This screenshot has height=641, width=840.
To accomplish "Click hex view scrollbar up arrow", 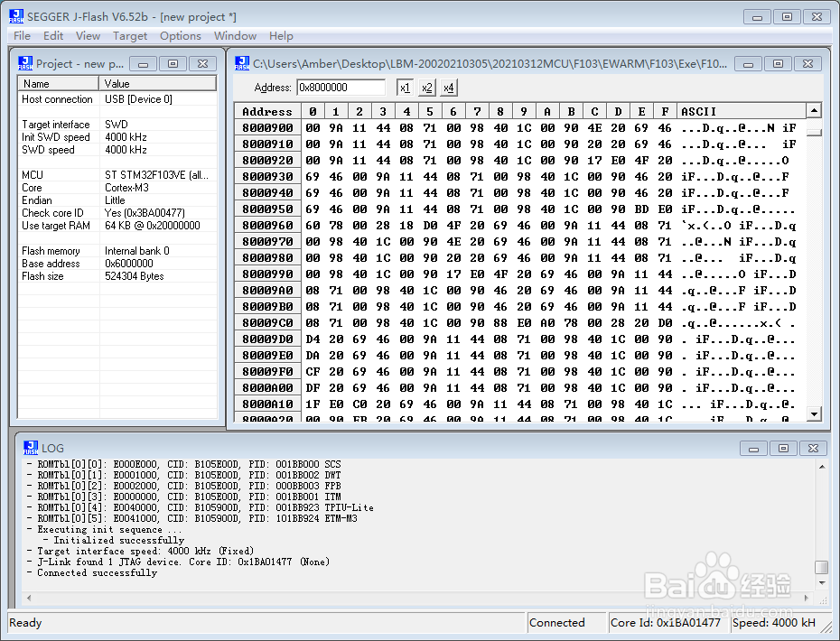I will click(x=814, y=111).
